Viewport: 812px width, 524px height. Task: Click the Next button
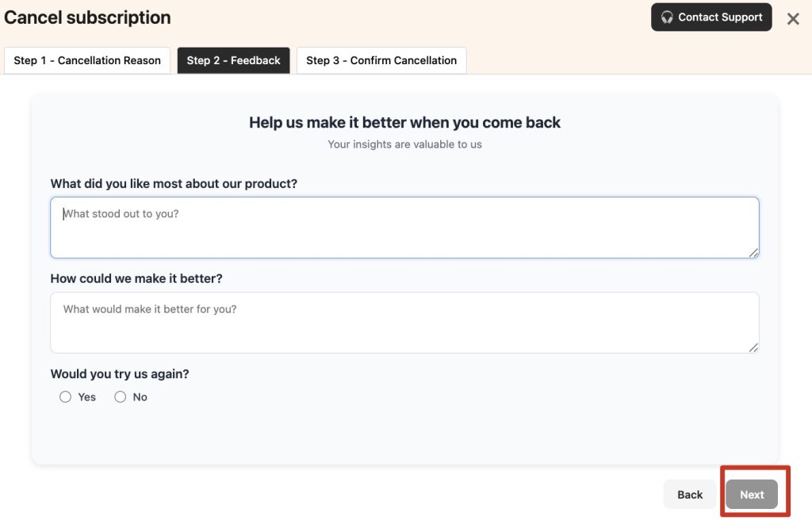pyautogui.click(x=751, y=495)
